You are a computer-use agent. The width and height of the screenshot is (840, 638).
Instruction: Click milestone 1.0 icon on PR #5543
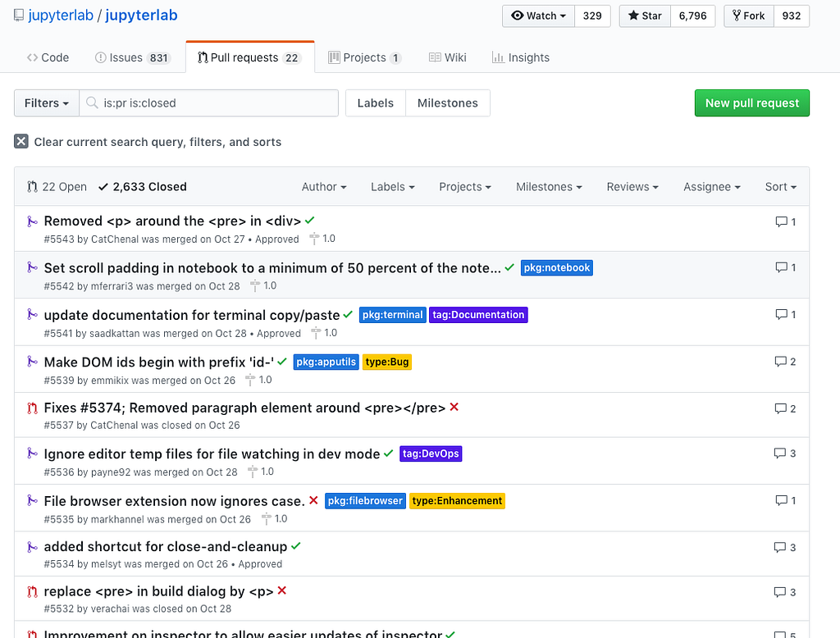coord(314,239)
